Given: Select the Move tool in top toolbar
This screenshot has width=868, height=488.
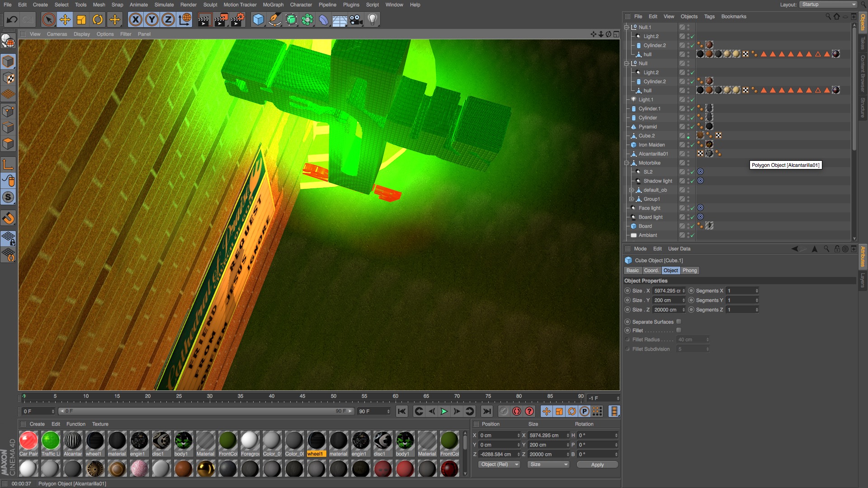Looking at the screenshot, I should 65,20.
